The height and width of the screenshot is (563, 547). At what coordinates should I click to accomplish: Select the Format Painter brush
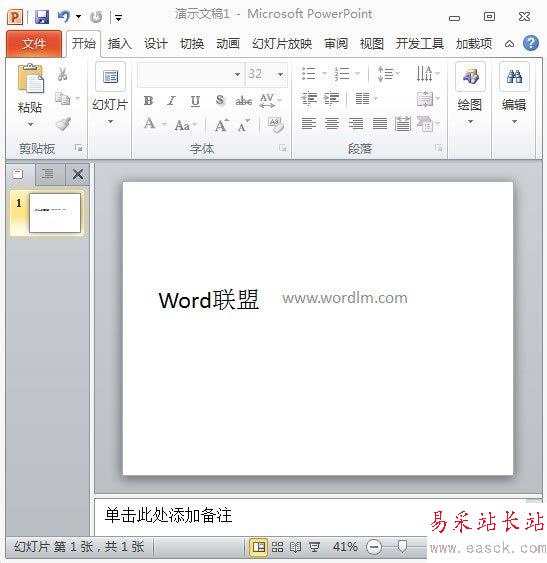click(x=63, y=124)
